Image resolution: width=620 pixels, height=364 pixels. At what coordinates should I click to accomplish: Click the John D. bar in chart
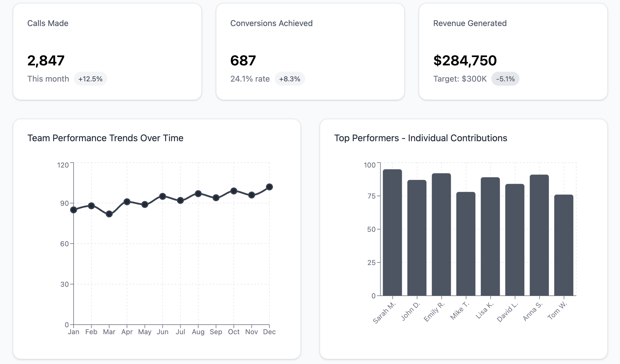click(417, 238)
